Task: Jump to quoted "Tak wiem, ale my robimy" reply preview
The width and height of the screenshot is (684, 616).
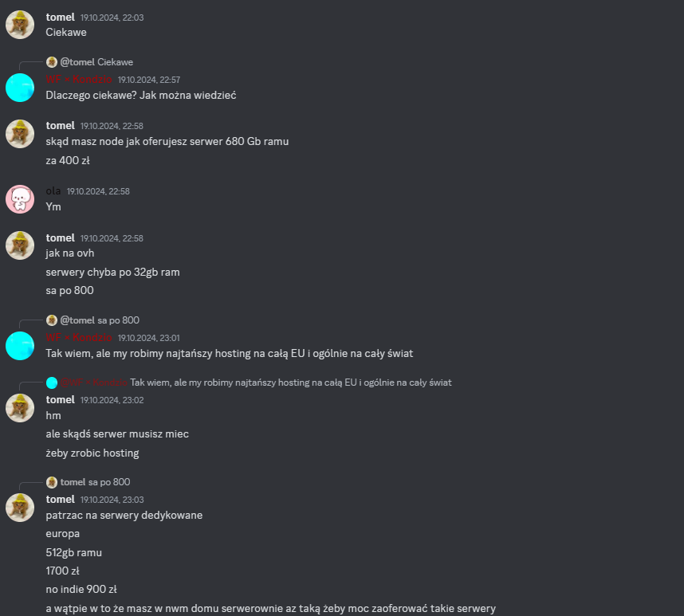Action: click(291, 383)
